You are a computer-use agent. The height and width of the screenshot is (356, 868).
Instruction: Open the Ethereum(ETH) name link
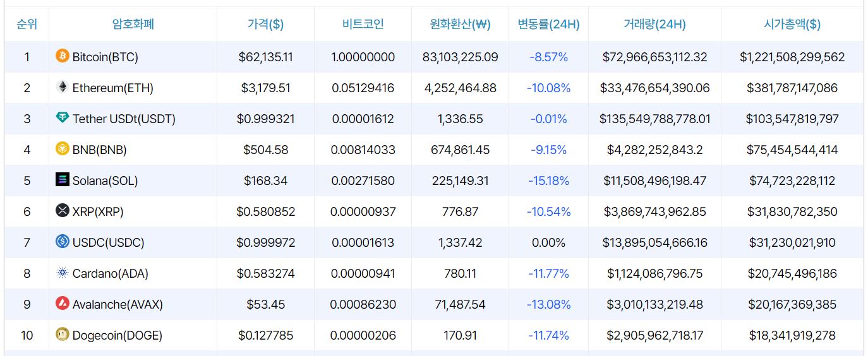click(112, 88)
